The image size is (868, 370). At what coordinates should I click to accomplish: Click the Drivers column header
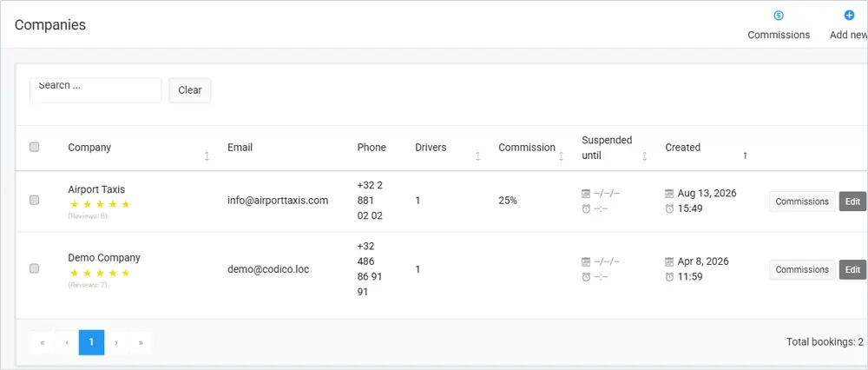[x=431, y=148]
